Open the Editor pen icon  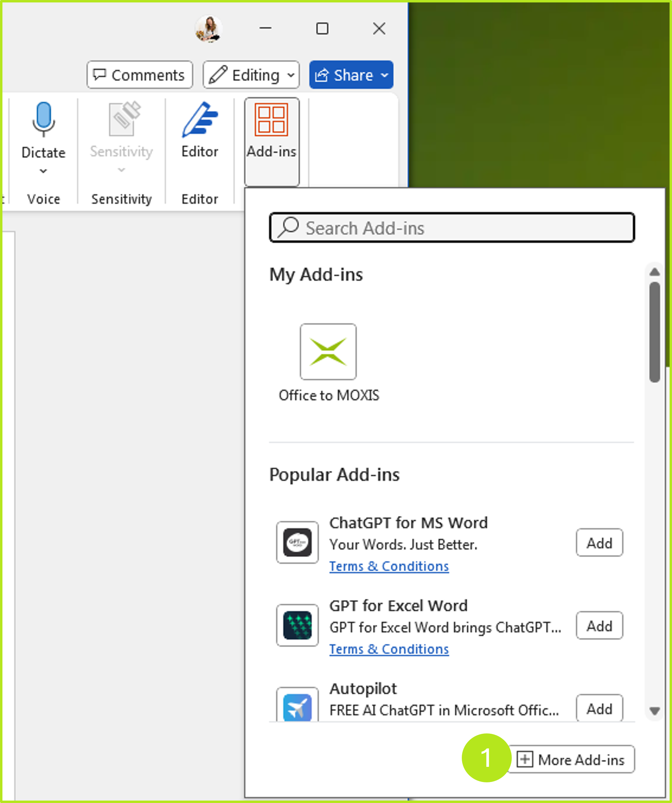[x=200, y=119]
